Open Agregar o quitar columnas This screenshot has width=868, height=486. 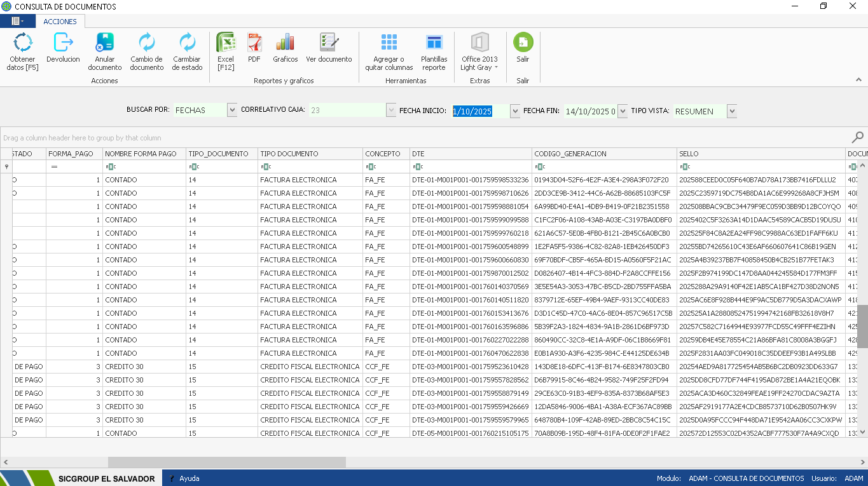(389, 43)
